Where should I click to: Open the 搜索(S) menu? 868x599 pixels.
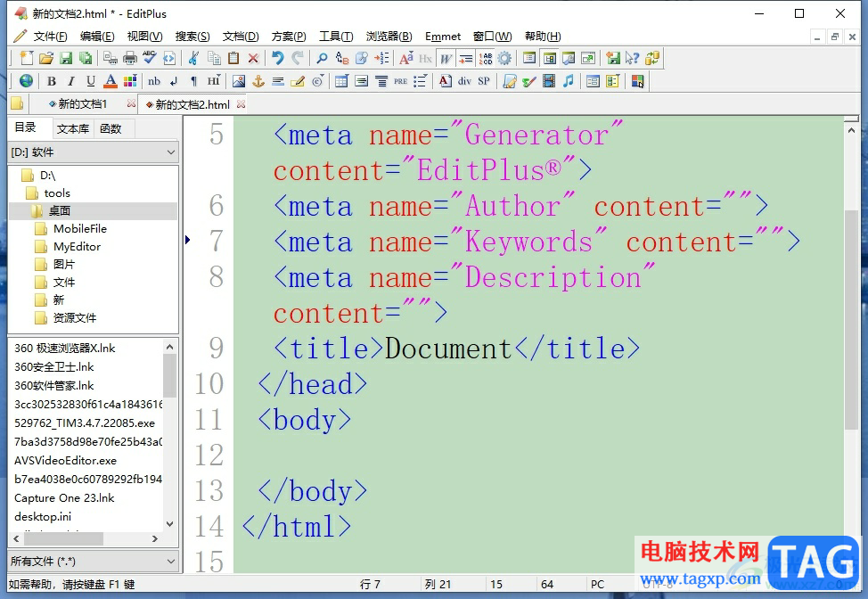coord(192,36)
